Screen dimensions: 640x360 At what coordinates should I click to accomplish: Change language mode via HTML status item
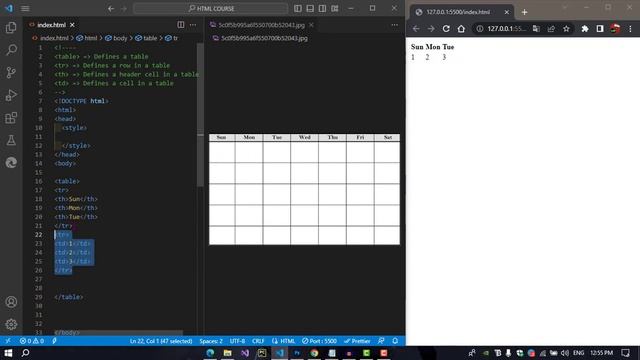click(284, 341)
